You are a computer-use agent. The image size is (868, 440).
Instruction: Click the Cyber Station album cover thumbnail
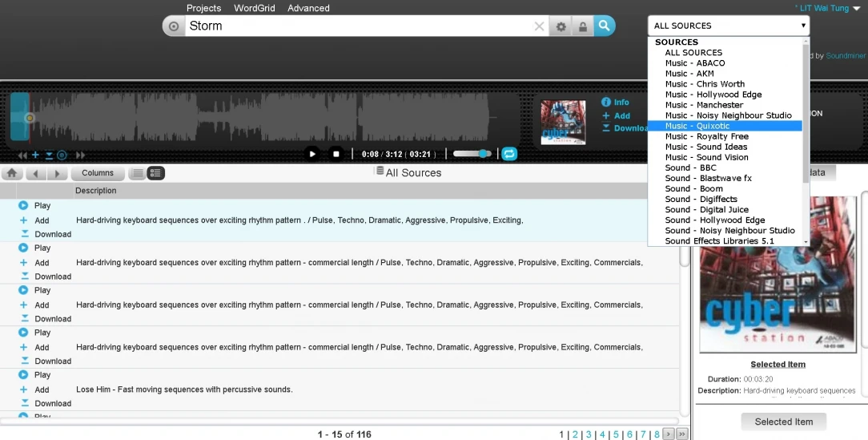[563, 122]
